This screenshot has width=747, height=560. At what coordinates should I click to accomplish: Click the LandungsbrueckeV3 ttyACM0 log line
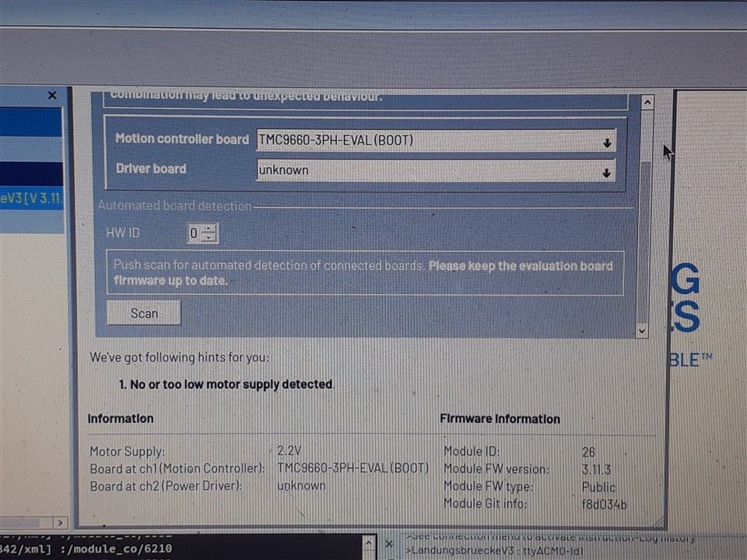(x=496, y=551)
